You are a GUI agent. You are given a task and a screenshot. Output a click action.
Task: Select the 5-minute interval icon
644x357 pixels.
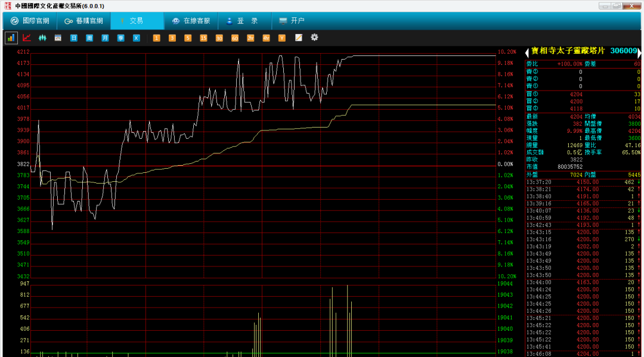(x=188, y=38)
